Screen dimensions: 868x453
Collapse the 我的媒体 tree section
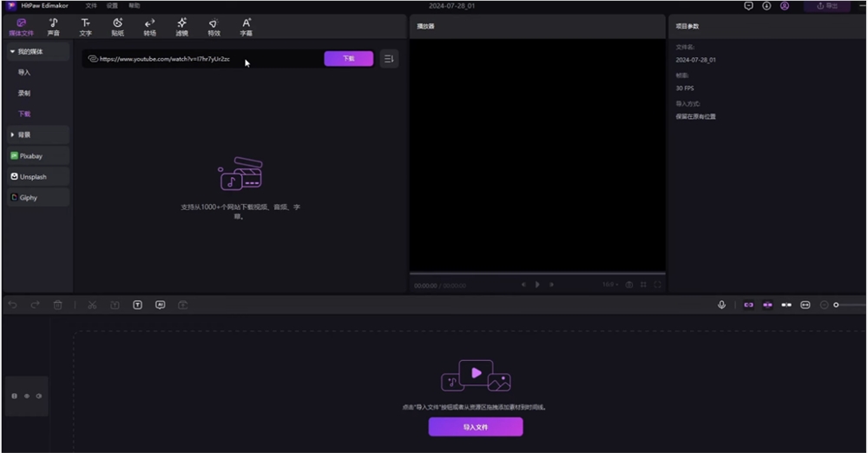[x=12, y=52]
